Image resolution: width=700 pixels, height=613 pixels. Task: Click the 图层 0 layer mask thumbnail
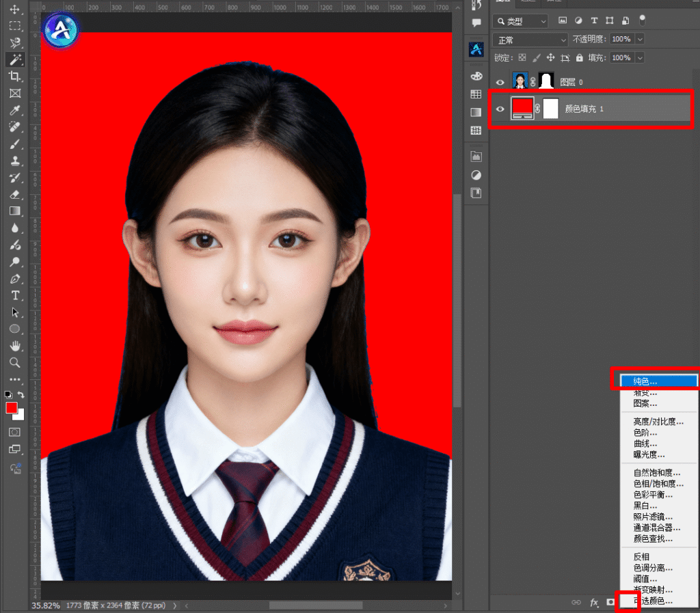pos(546,82)
